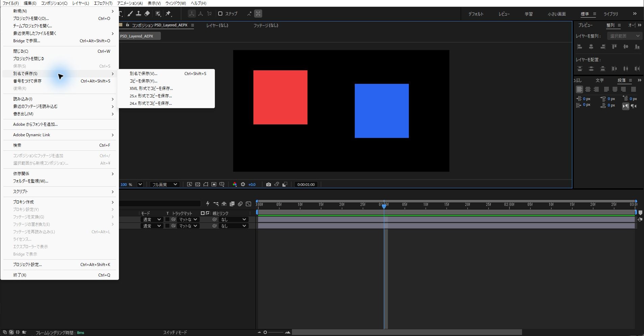Choose XML 形式でコピーを保存... option
This screenshot has height=336, width=644.
[166, 88]
